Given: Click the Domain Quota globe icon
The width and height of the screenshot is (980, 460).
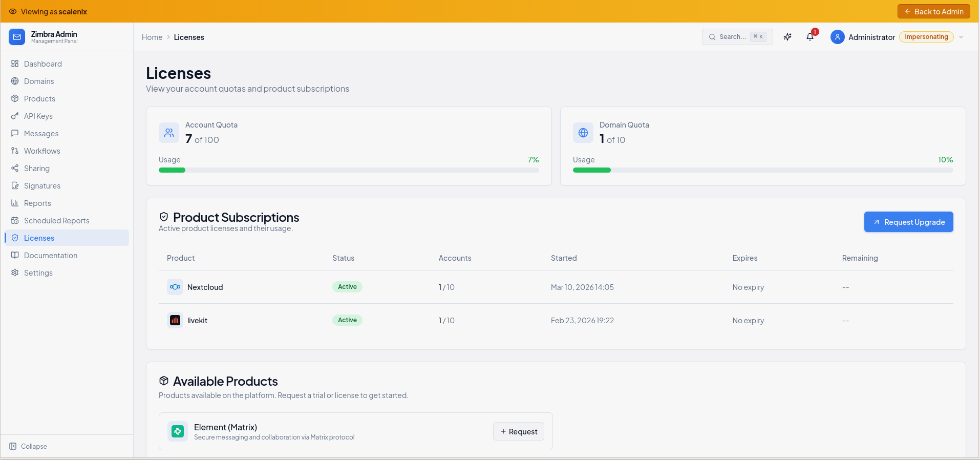Looking at the screenshot, I should coord(583,133).
